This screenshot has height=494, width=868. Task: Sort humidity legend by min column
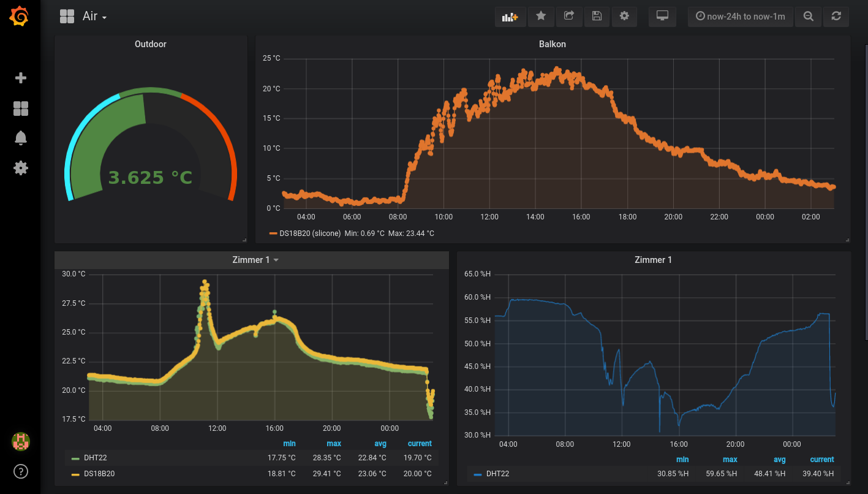[682, 459]
